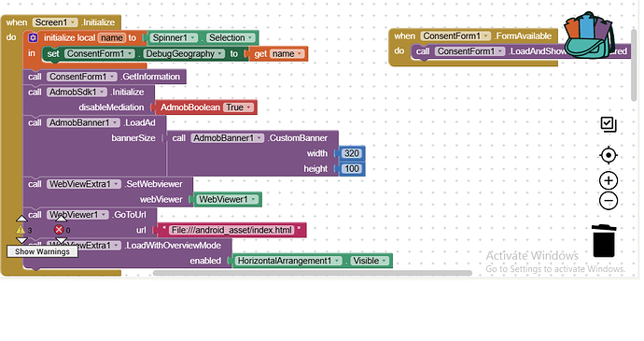Screen dimensions: 644x341
Task: Open the backpack icon
Action: tap(589, 36)
